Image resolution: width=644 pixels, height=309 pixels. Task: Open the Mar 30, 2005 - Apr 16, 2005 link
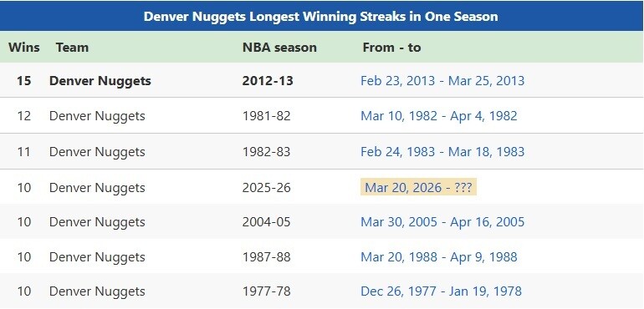pos(442,222)
